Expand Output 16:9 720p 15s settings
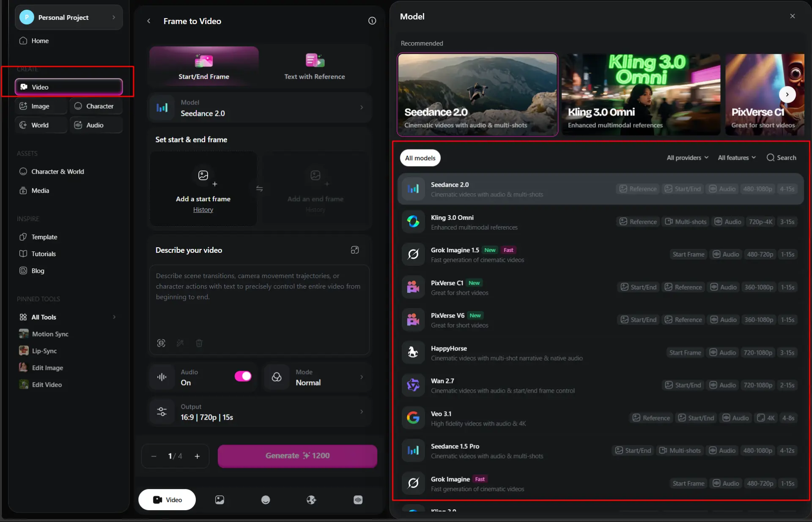The image size is (812, 522). click(x=260, y=412)
